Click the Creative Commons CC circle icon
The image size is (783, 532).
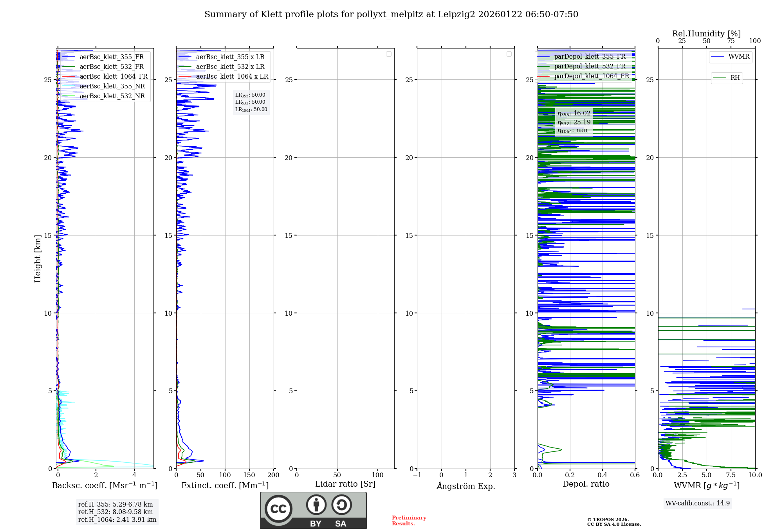pos(278,509)
